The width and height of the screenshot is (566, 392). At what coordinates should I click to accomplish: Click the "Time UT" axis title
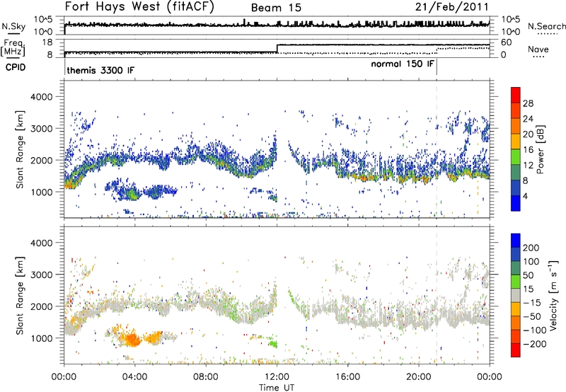(277, 388)
